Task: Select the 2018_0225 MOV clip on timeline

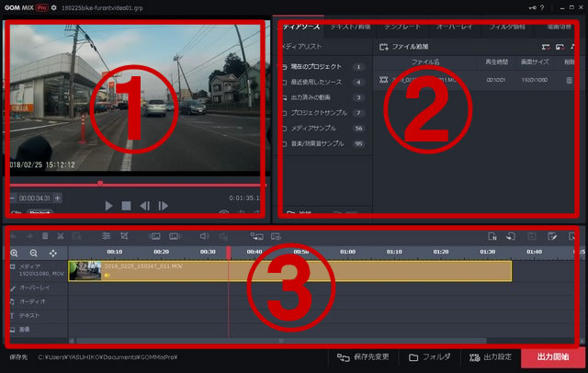Action: point(290,271)
